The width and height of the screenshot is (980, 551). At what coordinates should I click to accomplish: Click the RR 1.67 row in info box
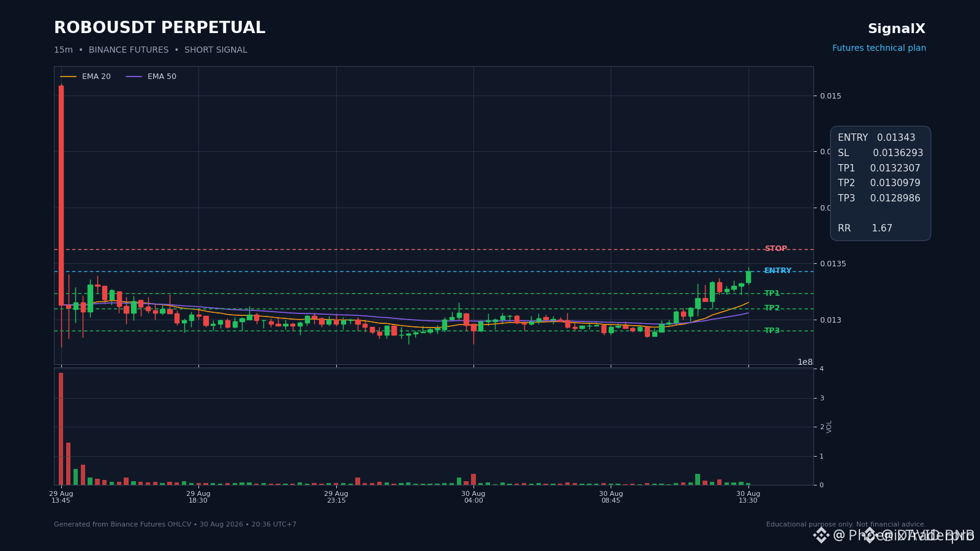point(865,228)
